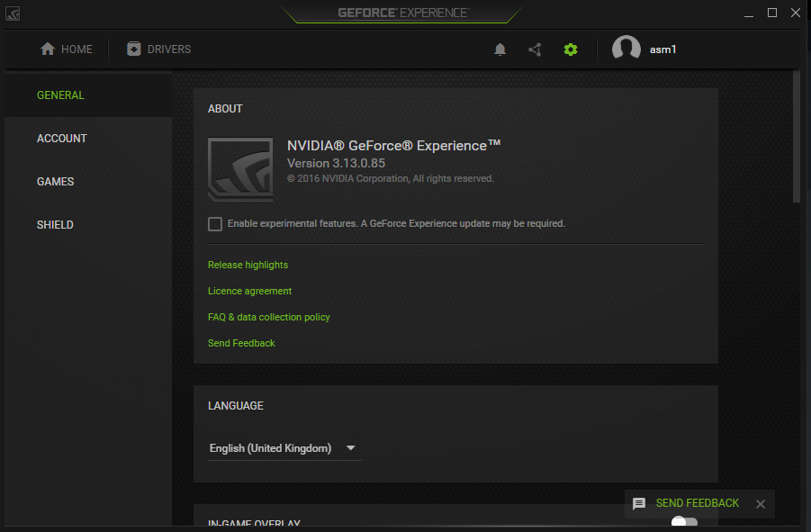Open SHIELD settings section
Viewport: 811px width, 532px height.
click(88, 225)
